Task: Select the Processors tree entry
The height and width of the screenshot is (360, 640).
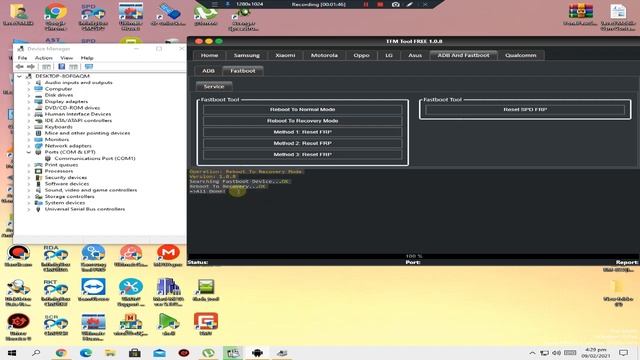Action: (x=59, y=171)
